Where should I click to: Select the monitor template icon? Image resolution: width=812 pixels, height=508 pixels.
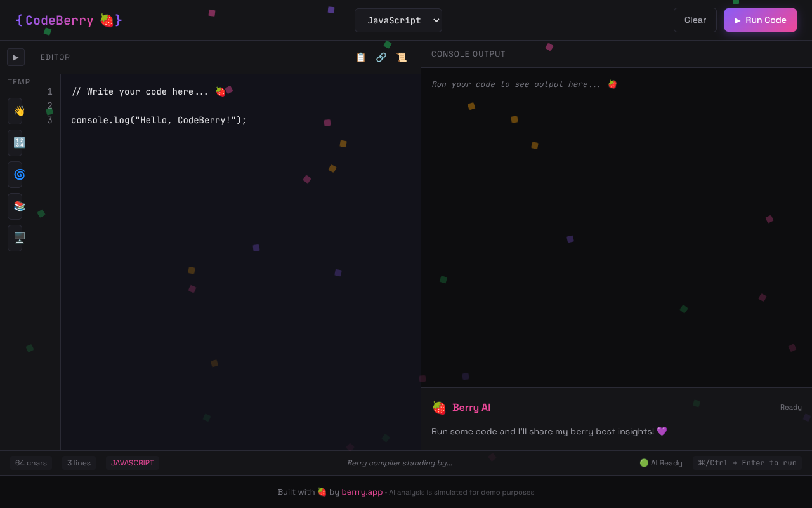pyautogui.click(x=15, y=238)
